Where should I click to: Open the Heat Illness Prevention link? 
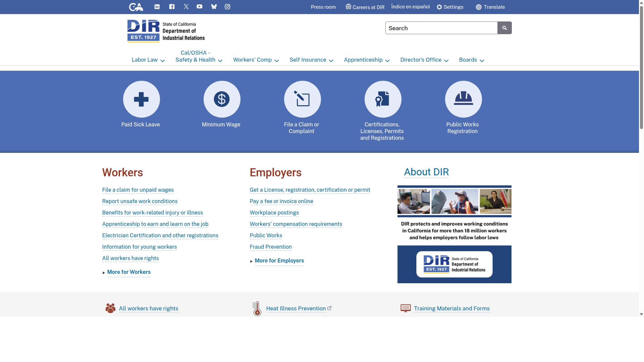[x=296, y=308]
